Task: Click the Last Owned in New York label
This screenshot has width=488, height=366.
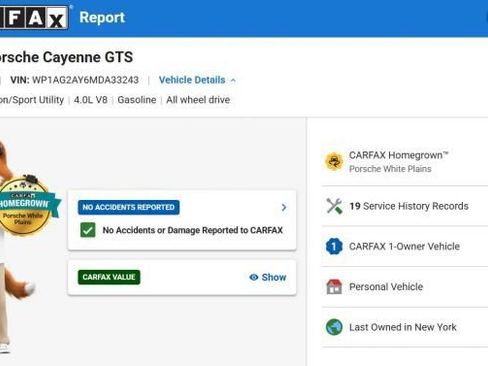Action: pos(403,327)
